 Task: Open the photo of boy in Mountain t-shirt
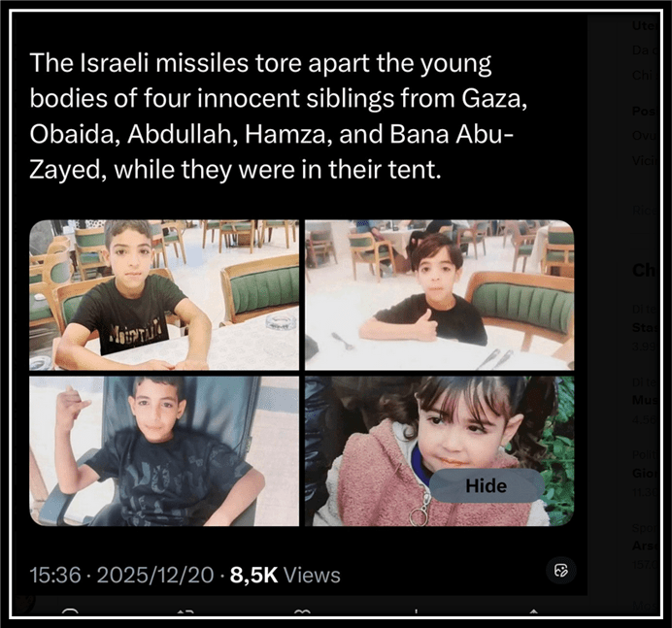coord(164,295)
